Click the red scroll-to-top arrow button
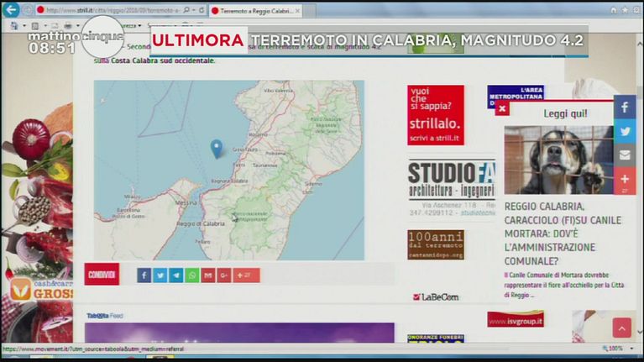This screenshot has width=644, height=362. click(621, 328)
